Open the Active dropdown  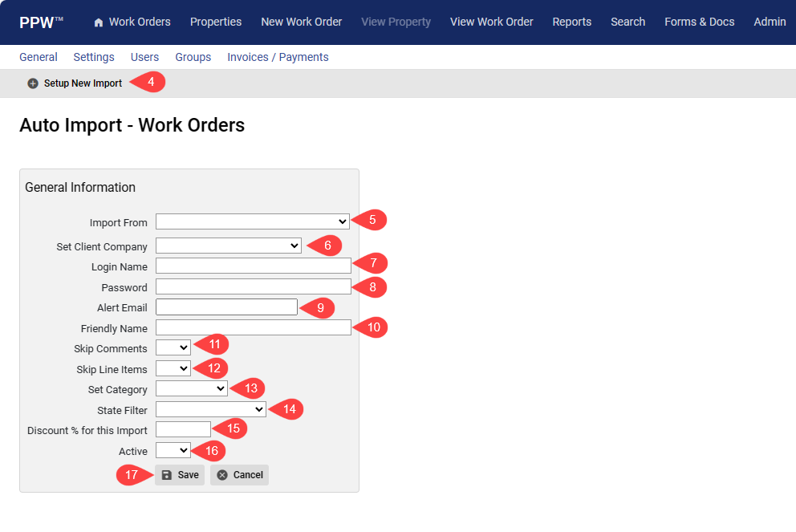pyautogui.click(x=171, y=450)
